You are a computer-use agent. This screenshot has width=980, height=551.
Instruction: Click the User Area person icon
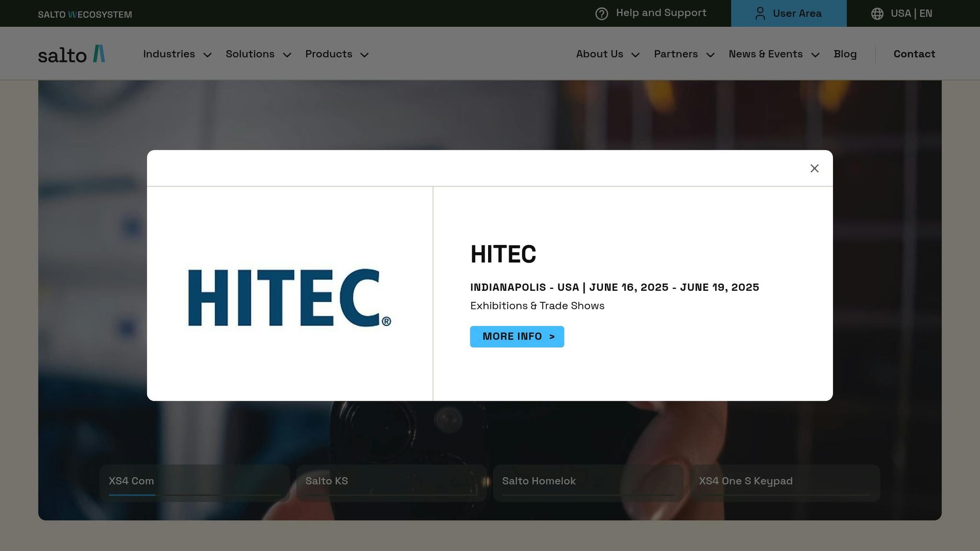click(x=760, y=13)
